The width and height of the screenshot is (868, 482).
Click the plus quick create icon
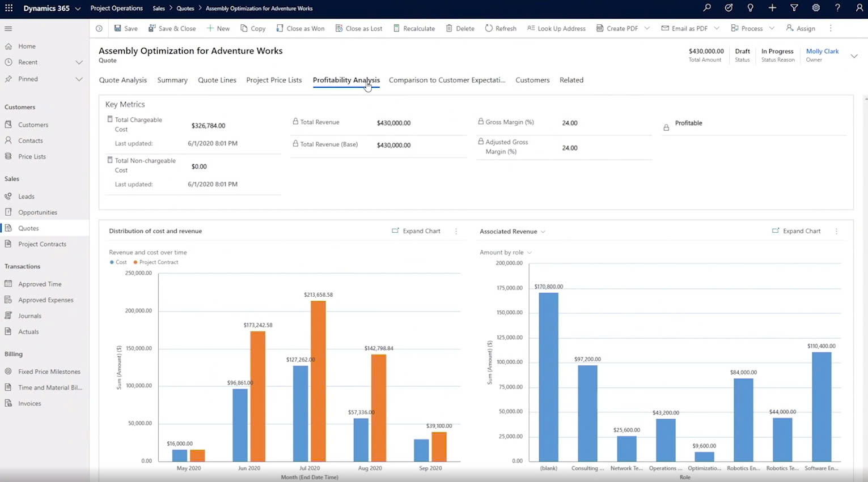coord(772,8)
